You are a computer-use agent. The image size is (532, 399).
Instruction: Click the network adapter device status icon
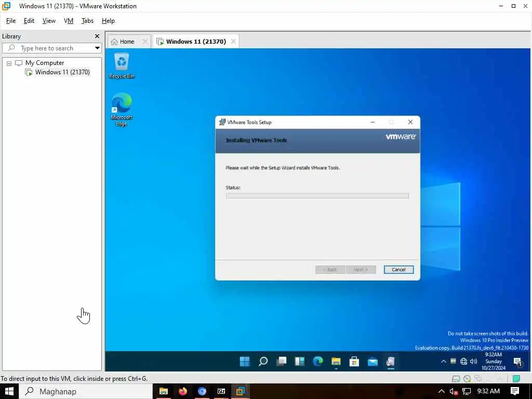(478, 378)
